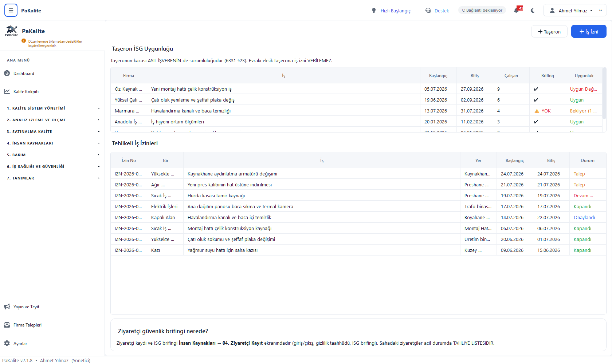Click the Hızlı Başlangıç lightbulb icon
This screenshot has width=612, height=364.
374,11
